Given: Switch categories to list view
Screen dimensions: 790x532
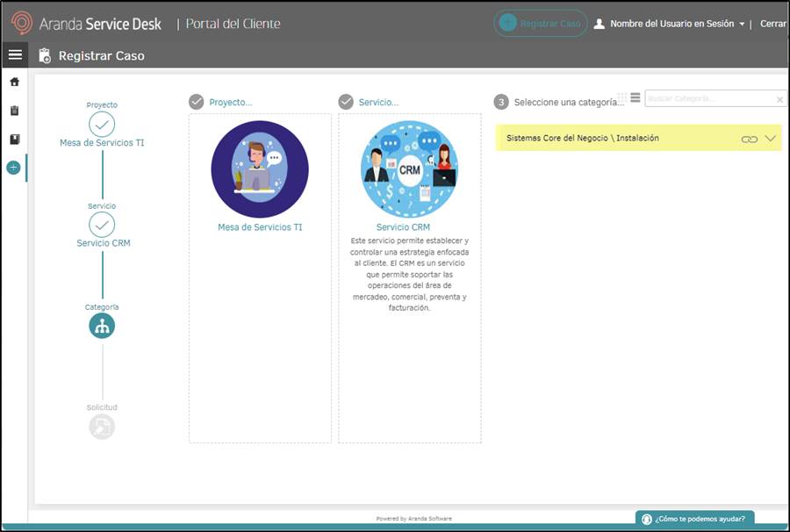Looking at the screenshot, I should coord(636,97).
